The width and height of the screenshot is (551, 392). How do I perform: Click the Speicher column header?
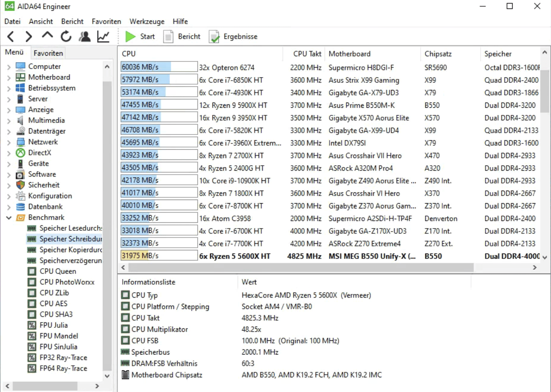510,54
